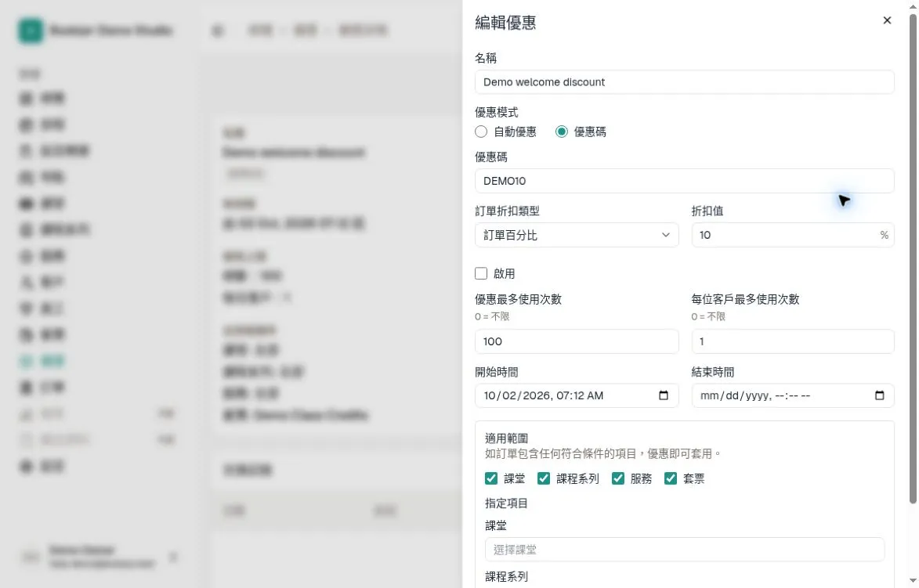This screenshot has width=919, height=588.
Task: Select the 優惠碼 radio option
Action: click(562, 132)
